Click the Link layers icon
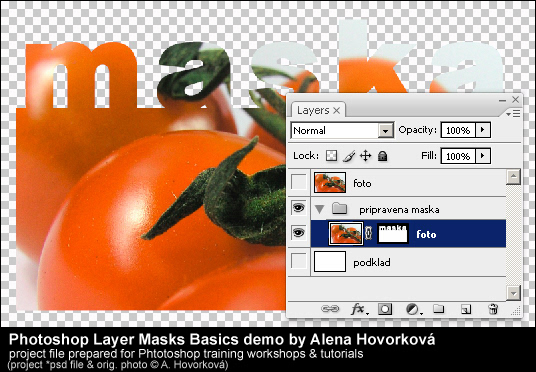 [x=330, y=309]
